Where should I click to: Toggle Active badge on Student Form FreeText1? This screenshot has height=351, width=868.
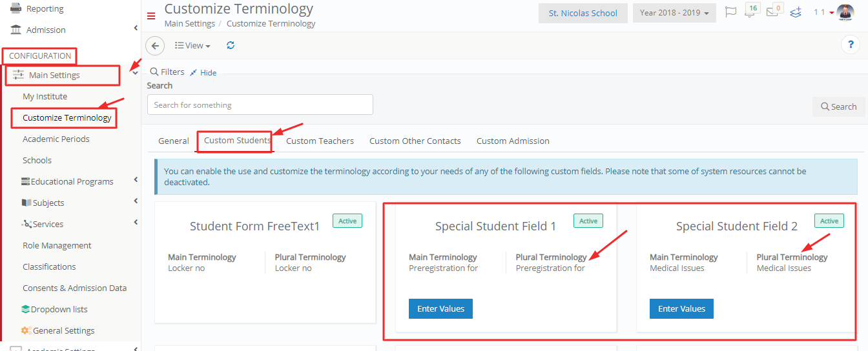pos(347,221)
